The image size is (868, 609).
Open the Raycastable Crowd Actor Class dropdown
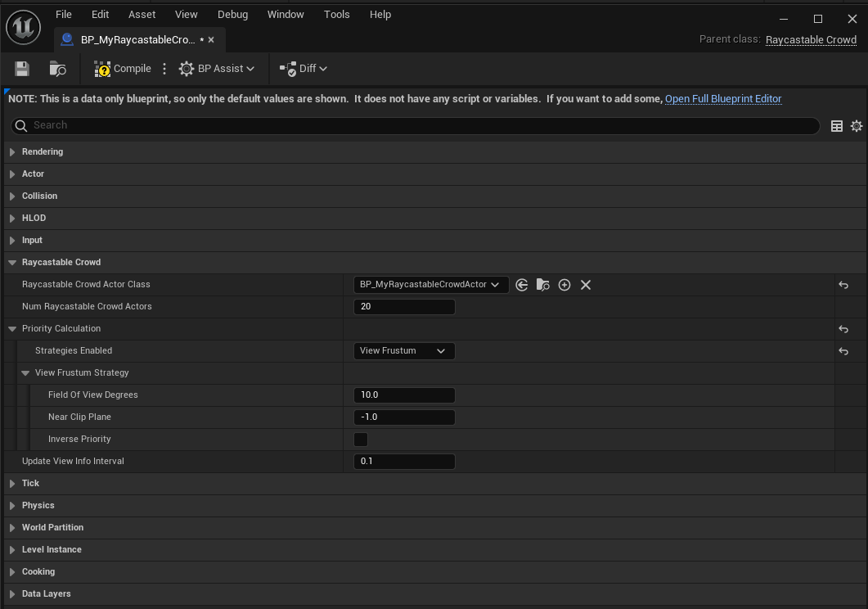click(x=430, y=285)
